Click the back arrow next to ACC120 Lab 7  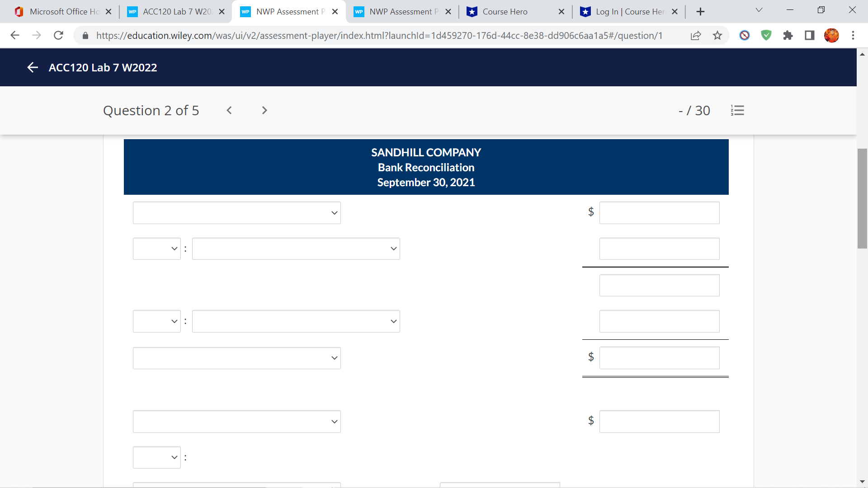33,67
